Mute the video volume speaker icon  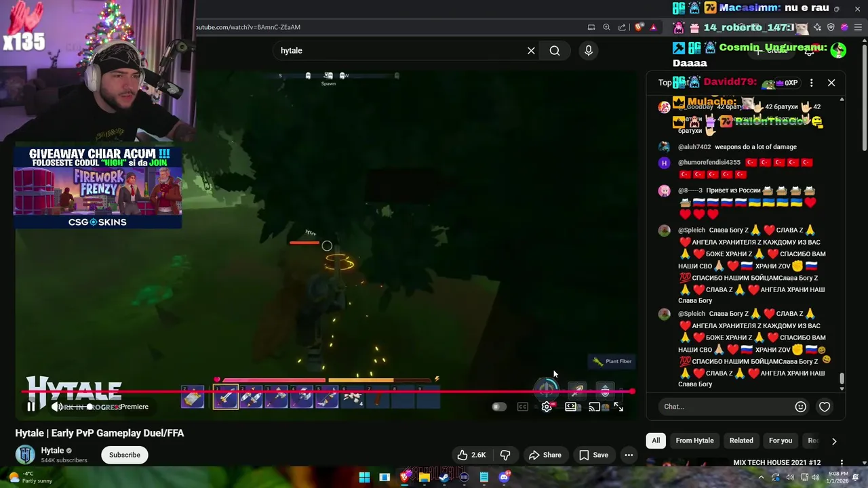tap(57, 407)
